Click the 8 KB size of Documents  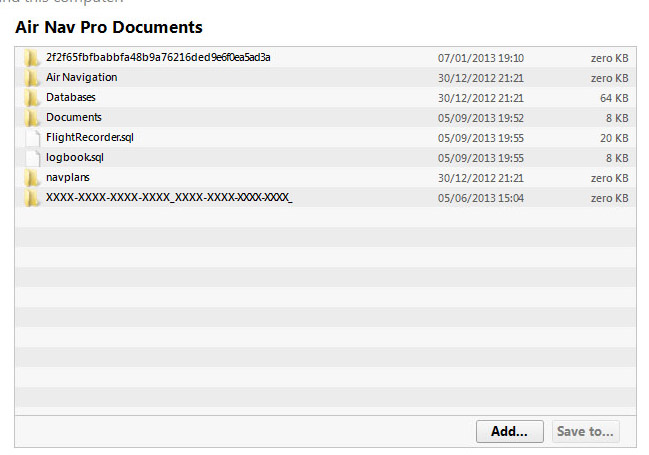(x=617, y=118)
